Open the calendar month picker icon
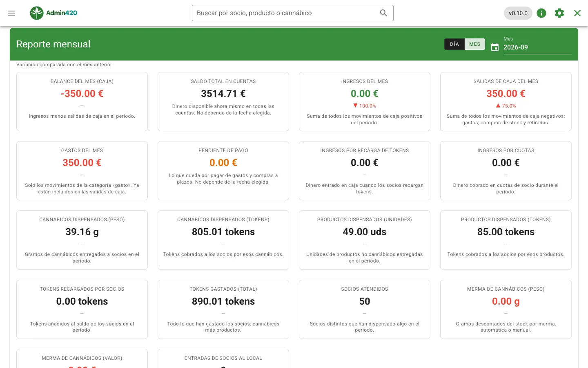This screenshot has height=368, width=588. click(x=495, y=47)
